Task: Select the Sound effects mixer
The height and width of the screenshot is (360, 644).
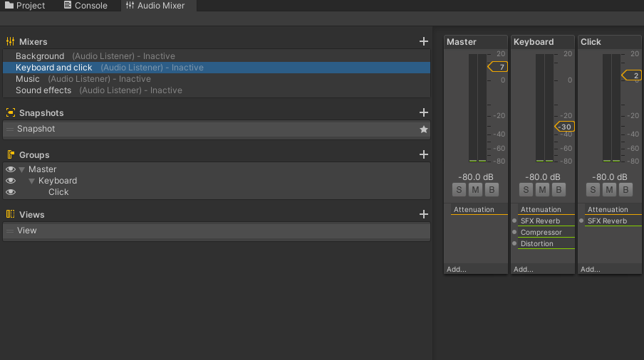Action: click(x=217, y=90)
